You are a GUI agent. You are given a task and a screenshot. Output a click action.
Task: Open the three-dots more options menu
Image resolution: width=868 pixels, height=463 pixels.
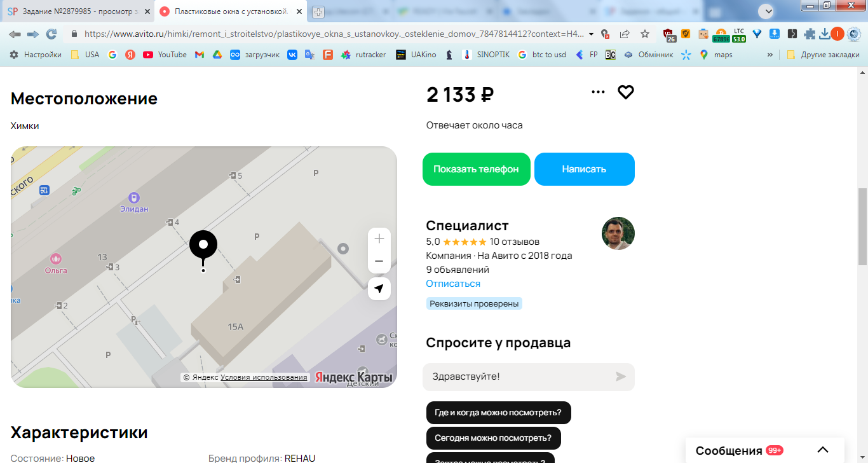coord(598,92)
